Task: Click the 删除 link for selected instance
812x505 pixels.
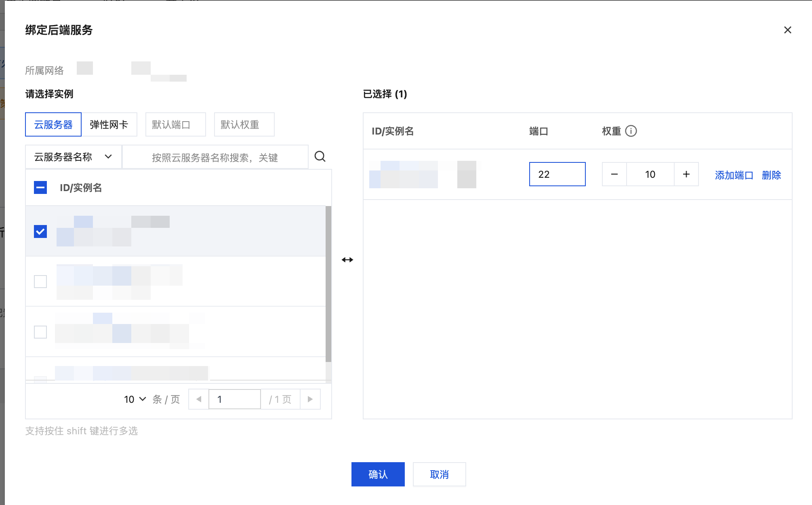Action: pyautogui.click(x=771, y=175)
